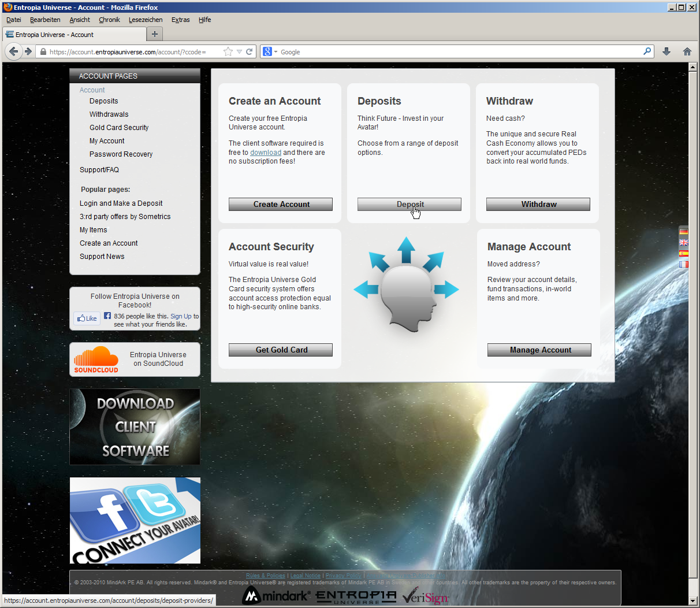This screenshot has height=608, width=700.
Task: Choose the French flag language icon
Action: coord(683,264)
